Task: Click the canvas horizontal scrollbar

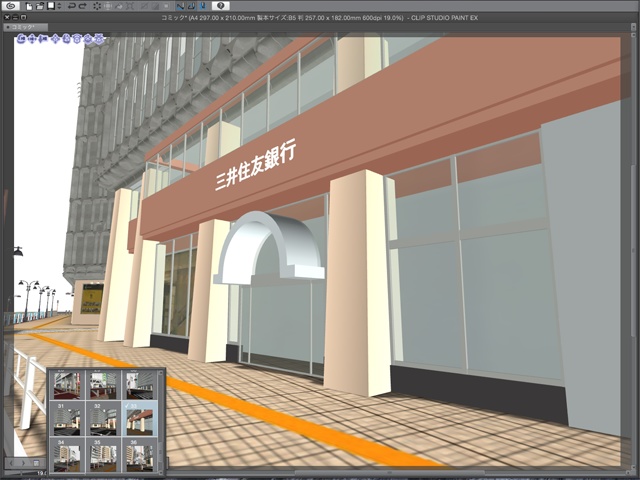Action: click(388, 473)
